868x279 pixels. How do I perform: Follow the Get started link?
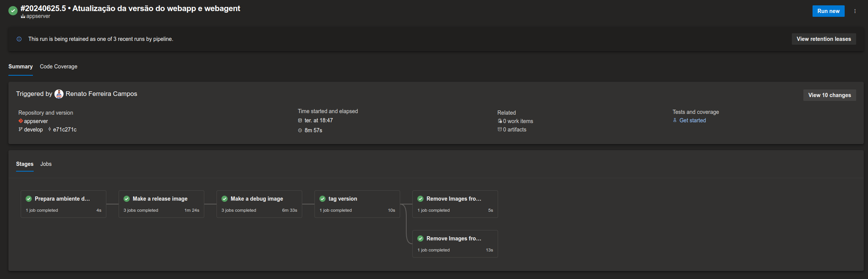point(692,120)
